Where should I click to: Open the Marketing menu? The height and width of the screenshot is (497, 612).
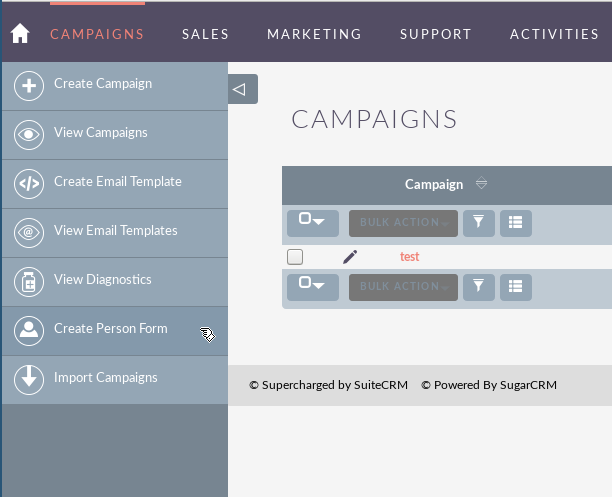click(x=314, y=34)
